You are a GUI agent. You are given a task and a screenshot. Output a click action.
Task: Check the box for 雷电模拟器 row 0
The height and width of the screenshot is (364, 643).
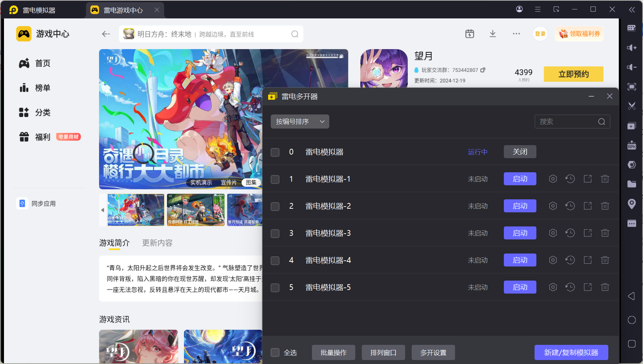click(275, 152)
